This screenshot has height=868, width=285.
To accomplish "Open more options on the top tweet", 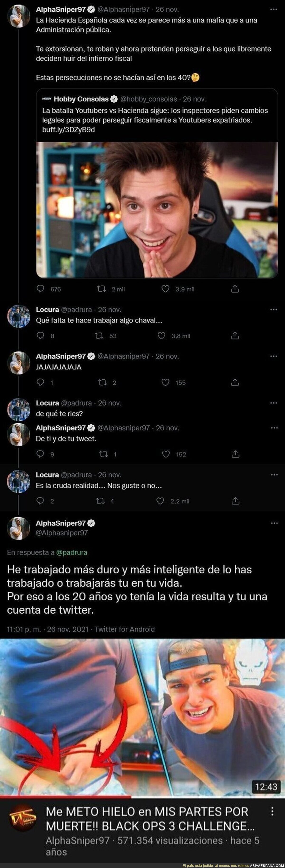I will tap(274, 9).
